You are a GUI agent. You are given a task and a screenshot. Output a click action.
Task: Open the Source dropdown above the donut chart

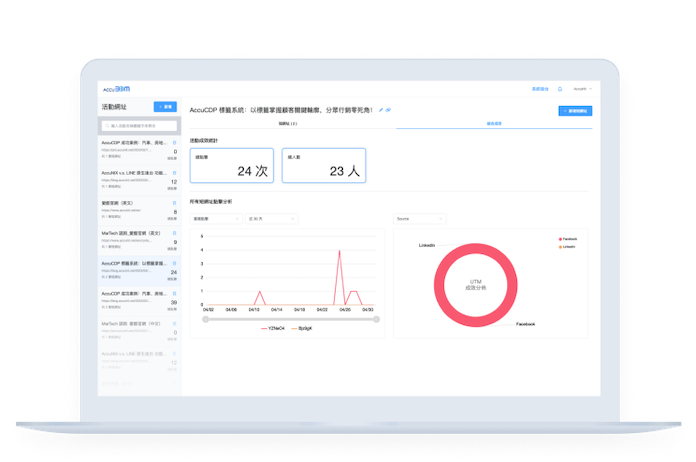pyautogui.click(x=419, y=219)
